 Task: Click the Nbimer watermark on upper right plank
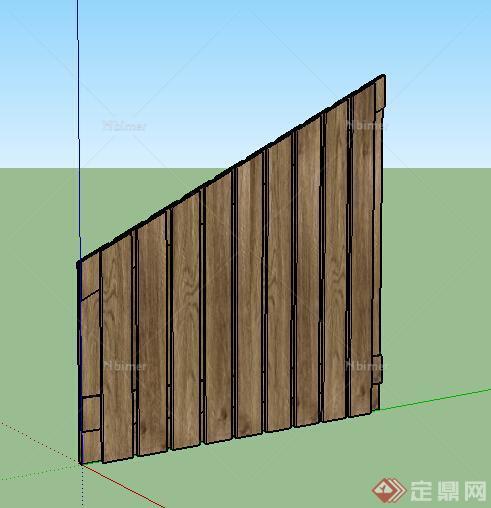[367, 126]
